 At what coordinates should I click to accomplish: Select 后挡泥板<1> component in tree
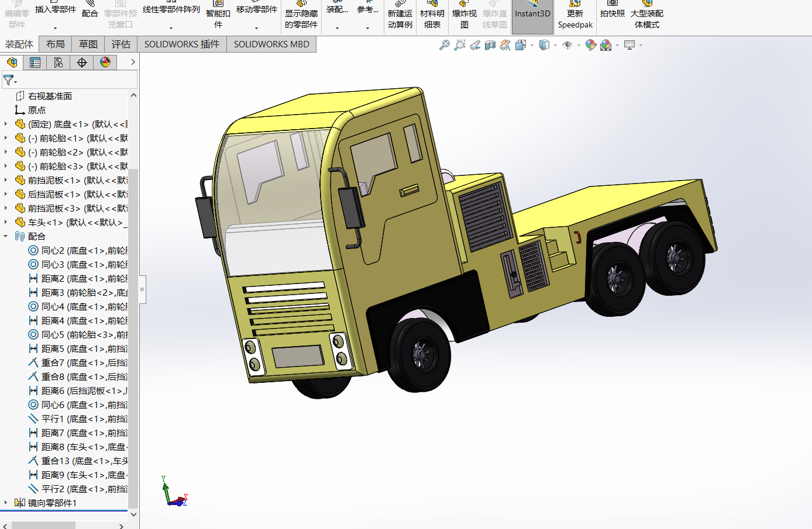(x=71, y=194)
